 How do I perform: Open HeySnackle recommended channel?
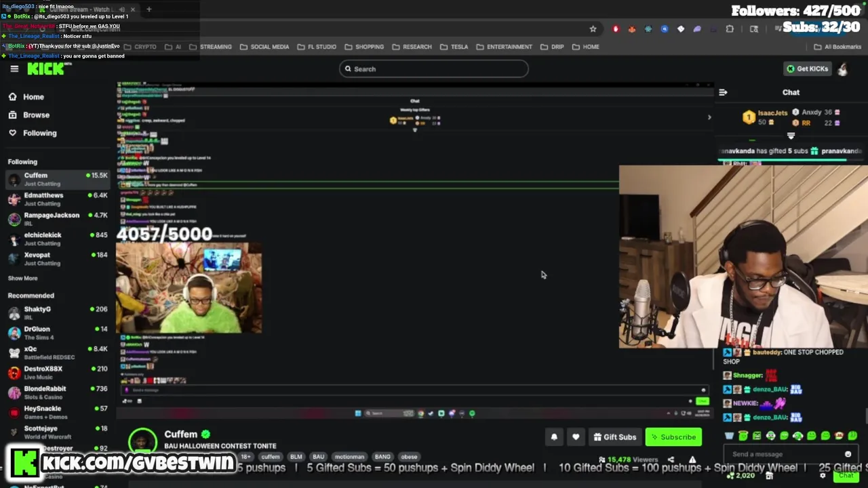[x=58, y=412]
